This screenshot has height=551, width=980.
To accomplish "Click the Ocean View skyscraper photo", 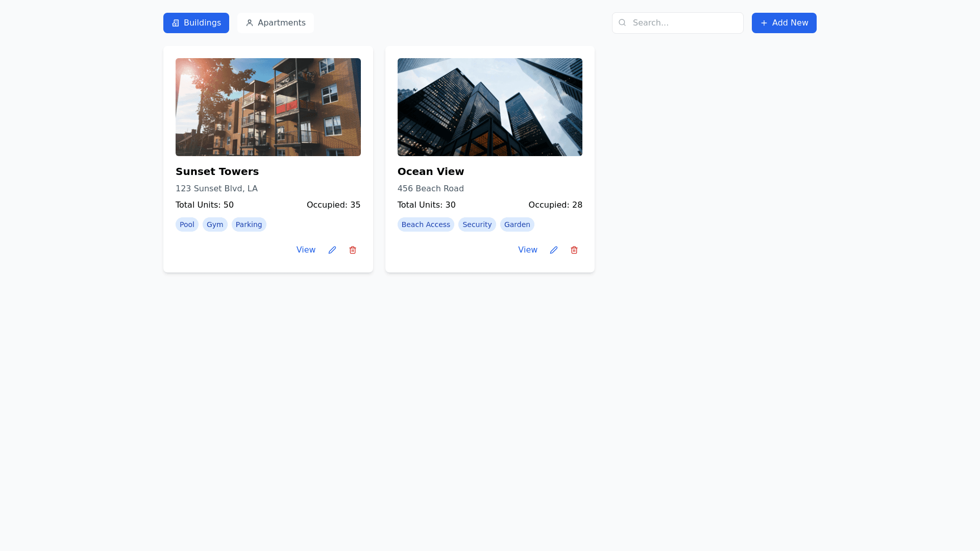I will [490, 107].
